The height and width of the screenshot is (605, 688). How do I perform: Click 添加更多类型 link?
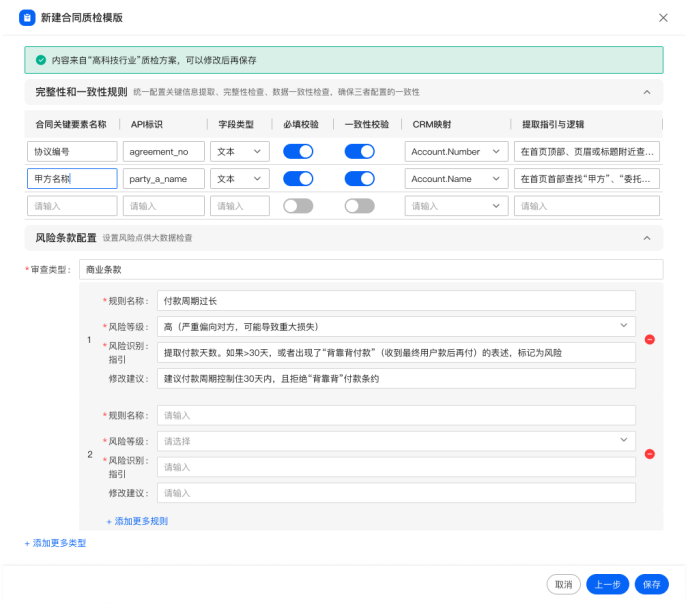click(x=56, y=543)
